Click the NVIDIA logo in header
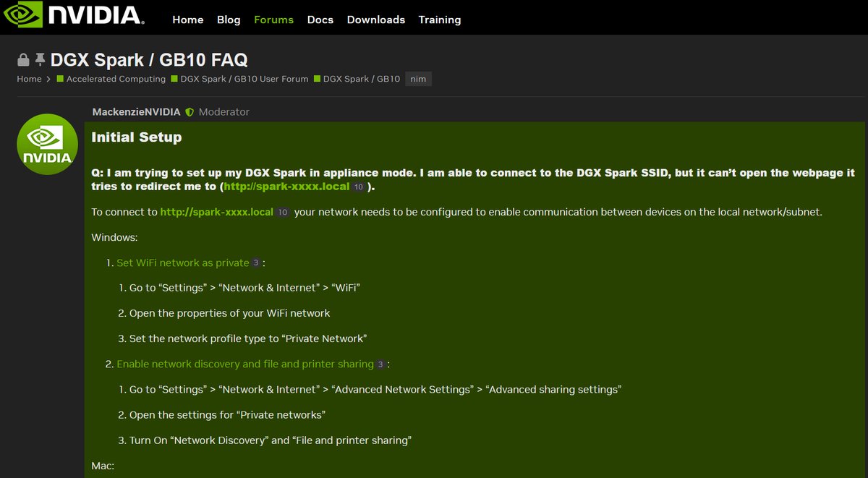Viewport: 868px width, 478px height. coord(77,17)
